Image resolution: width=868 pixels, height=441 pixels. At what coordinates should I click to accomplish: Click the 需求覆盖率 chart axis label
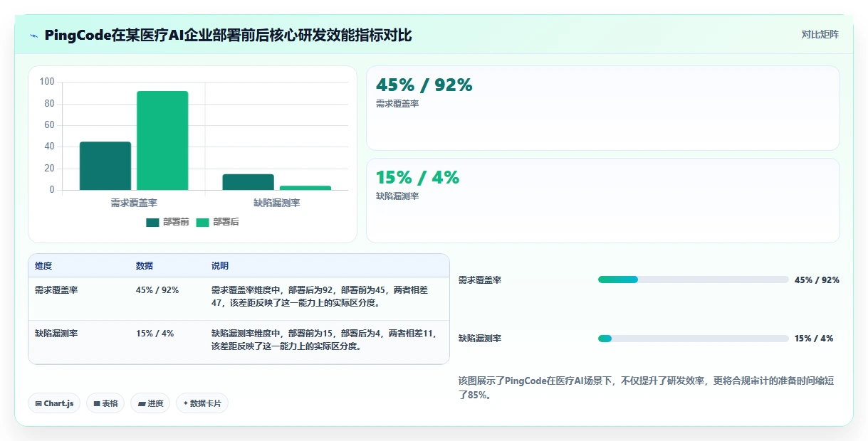(x=134, y=203)
